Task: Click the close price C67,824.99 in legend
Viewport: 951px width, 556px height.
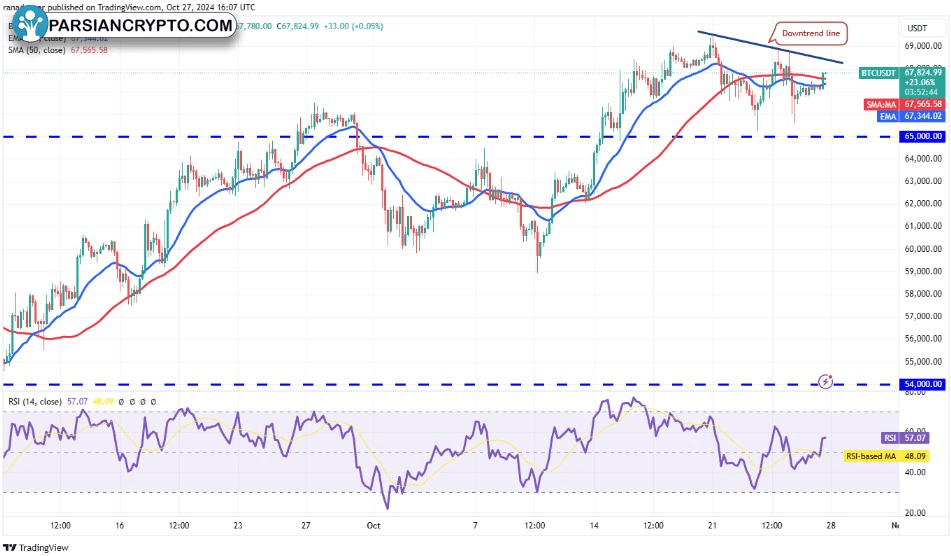Action: coord(298,26)
